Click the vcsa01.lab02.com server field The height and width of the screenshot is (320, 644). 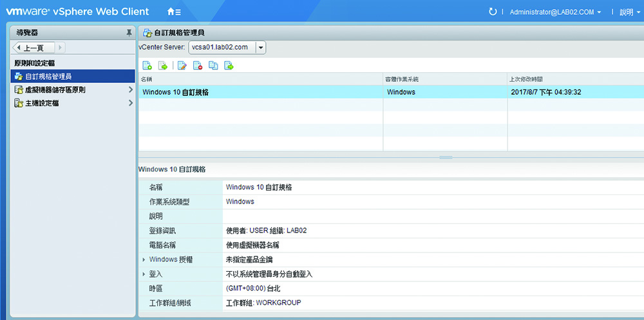click(x=222, y=47)
